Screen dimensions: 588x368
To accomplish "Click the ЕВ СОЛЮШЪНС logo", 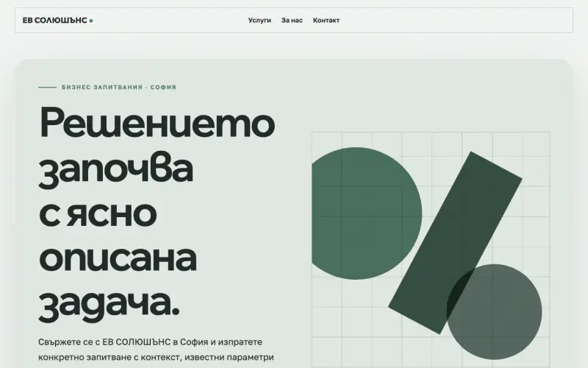I will (57, 21).
